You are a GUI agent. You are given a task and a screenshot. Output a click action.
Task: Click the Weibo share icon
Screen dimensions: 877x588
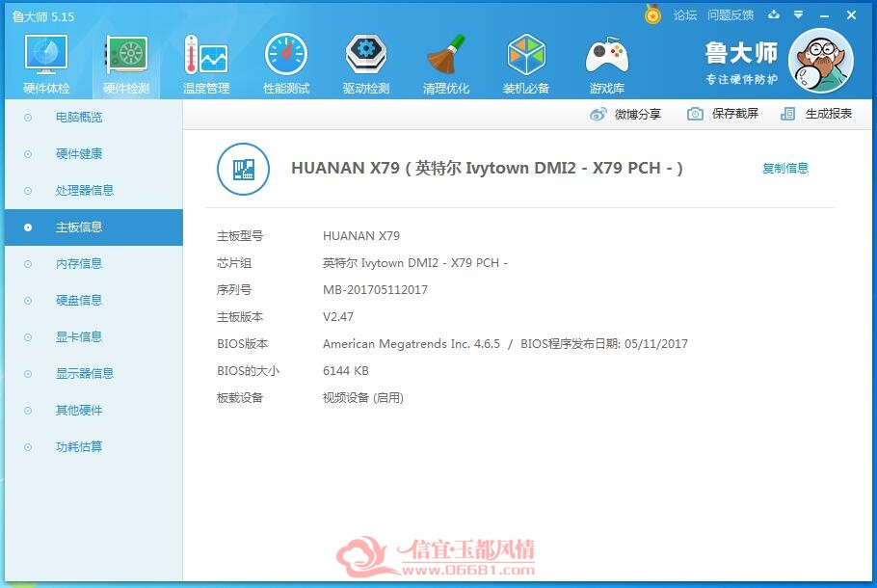(598, 114)
